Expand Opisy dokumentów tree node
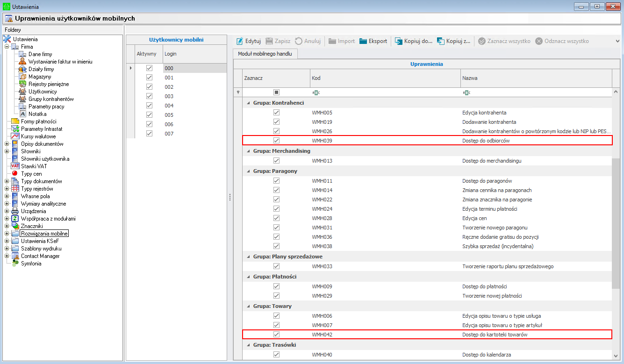The image size is (624, 364). point(7,144)
